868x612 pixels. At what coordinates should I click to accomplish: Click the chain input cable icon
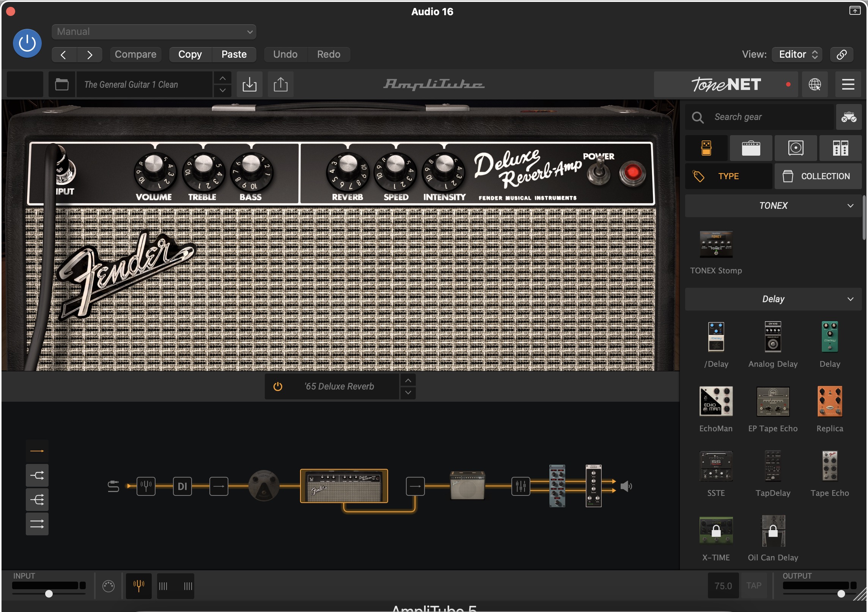click(x=113, y=486)
